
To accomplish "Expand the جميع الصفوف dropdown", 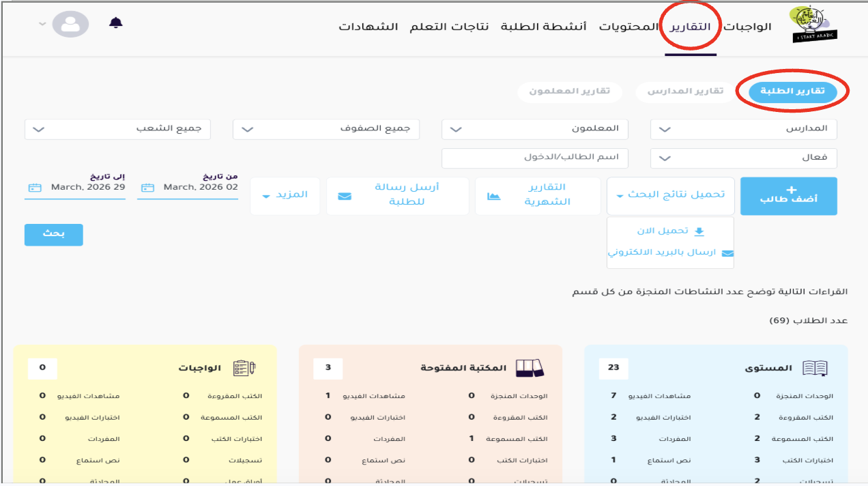I will (x=325, y=129).
